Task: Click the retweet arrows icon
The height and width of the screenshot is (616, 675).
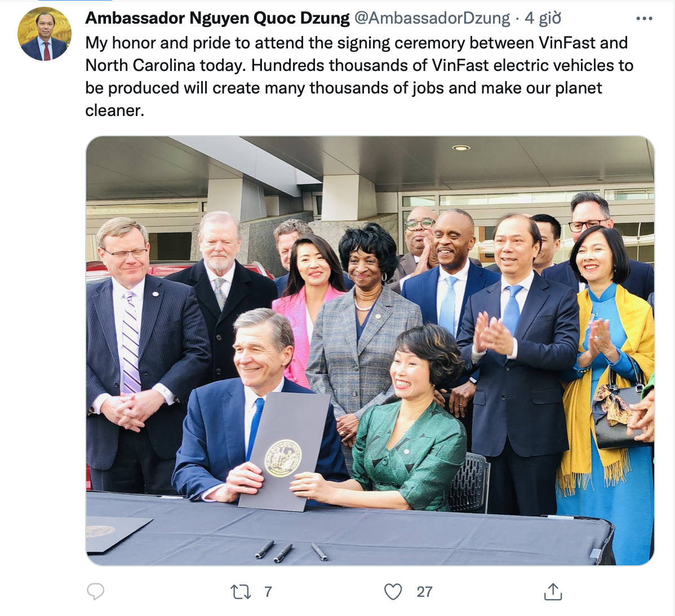Action: tap(241, 591)
